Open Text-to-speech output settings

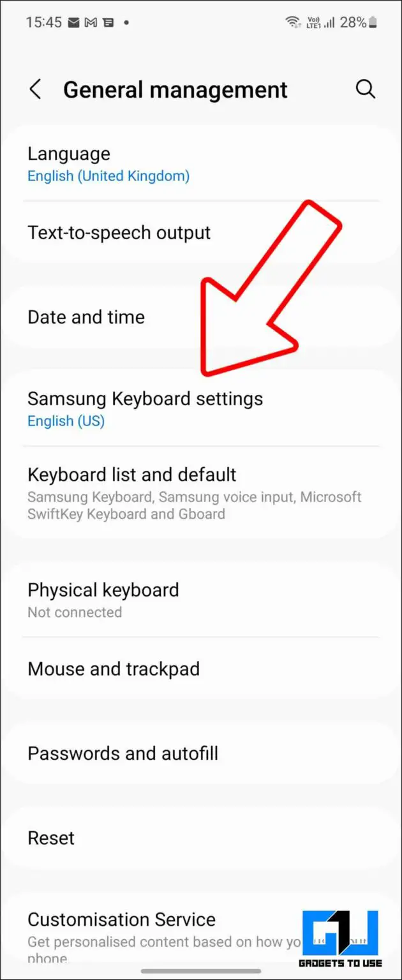pos(119,232)
